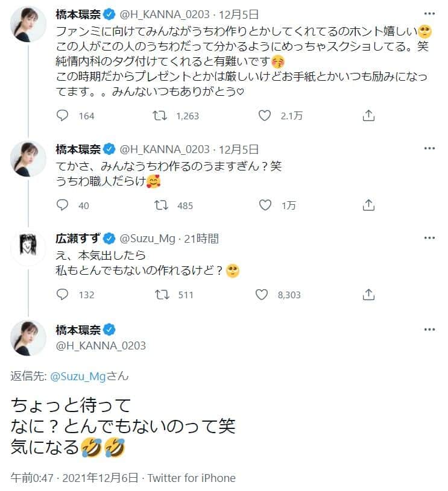Screen dimensions: 448x491
Task: Like the tweet with 2.1万 likes
Action: [x=263, y=115]
